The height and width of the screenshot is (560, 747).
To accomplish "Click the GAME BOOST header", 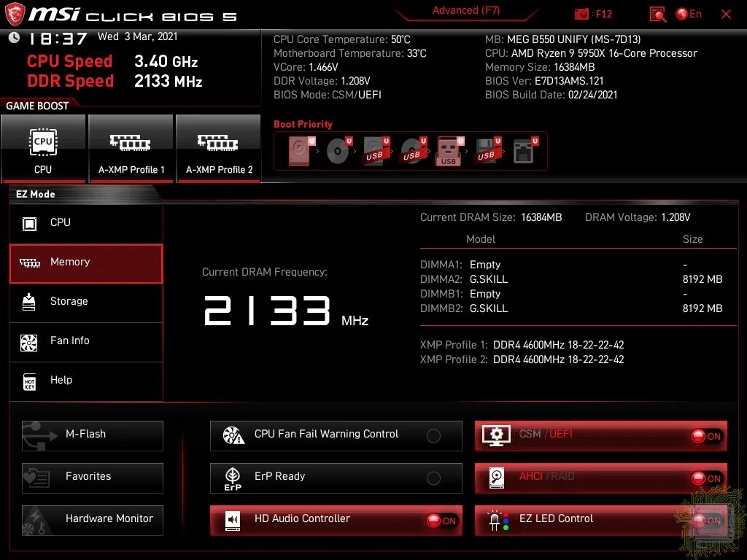I will (37, 106).
